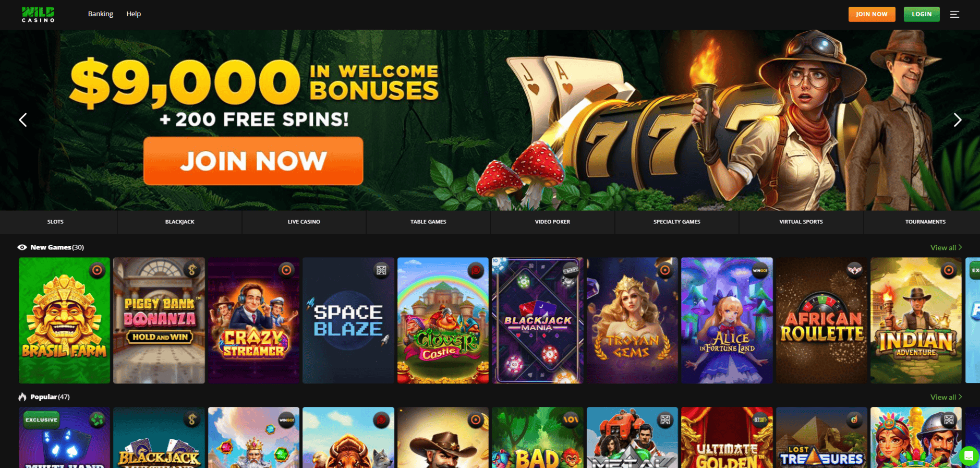Show the previous banner slide
The image size is (980, 468).
coord(23,120)
